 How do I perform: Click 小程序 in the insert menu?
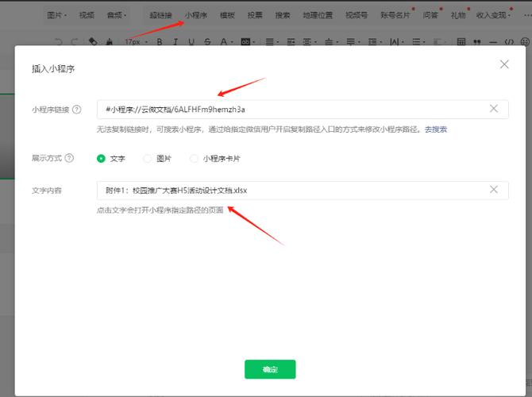coord(196,15)
